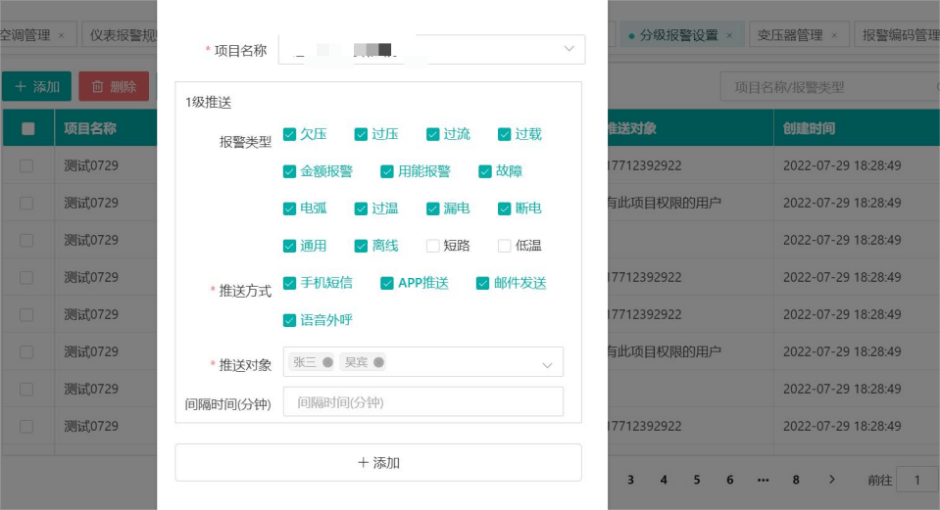
Task: Select the table header select-all checkbox
Action: (x=28, y=129)
